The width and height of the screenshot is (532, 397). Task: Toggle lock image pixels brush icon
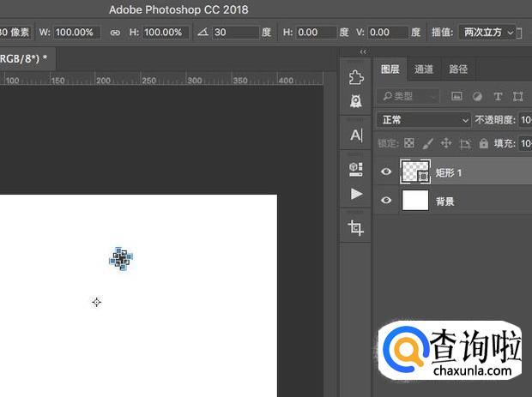pos(427,143)
